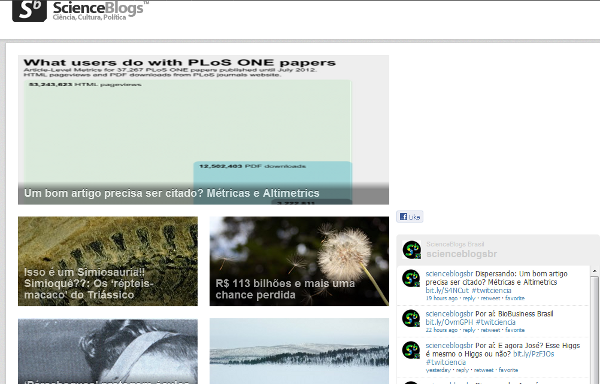Click avatar beside the Higgs tweet
Screen dimensions: 600x384
411,350
